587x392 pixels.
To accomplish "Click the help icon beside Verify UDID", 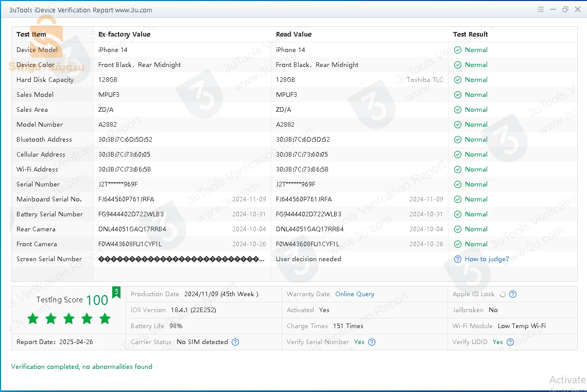I will pyautogui.click(x=510, y=342).
